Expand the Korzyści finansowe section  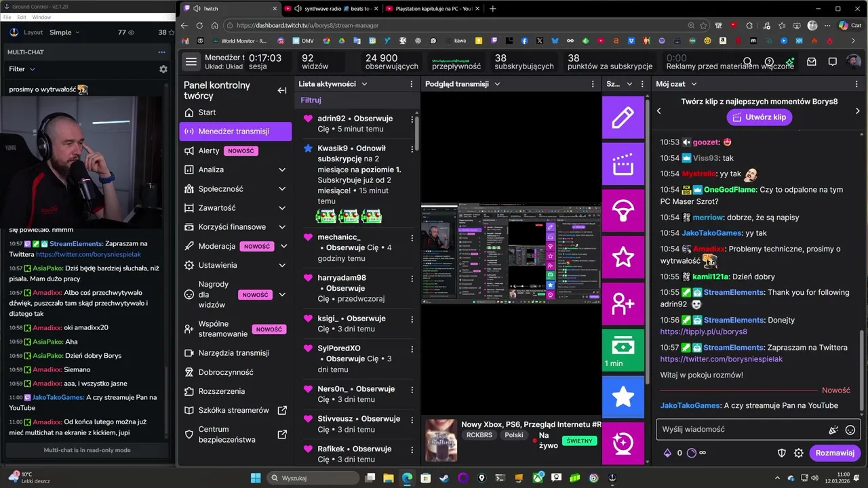point(282,227)
